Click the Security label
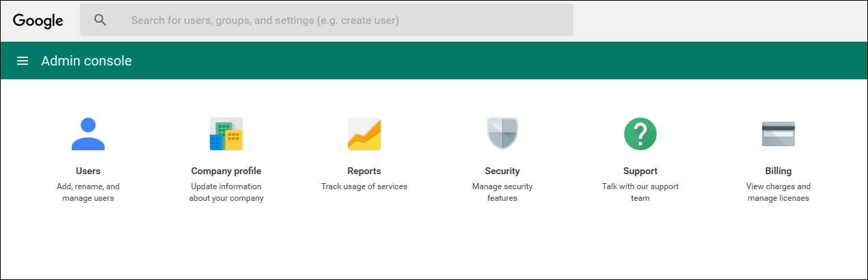 click(502, 171)
